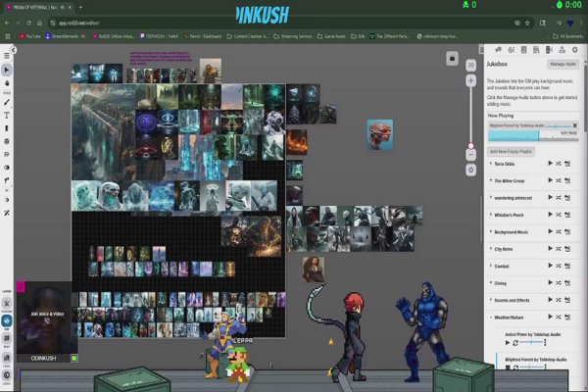The height and width of the screenshot is (392, 588).
Task: Click the zoom-to-fit button below zoom slider
Action: click(x=470, y=170)
